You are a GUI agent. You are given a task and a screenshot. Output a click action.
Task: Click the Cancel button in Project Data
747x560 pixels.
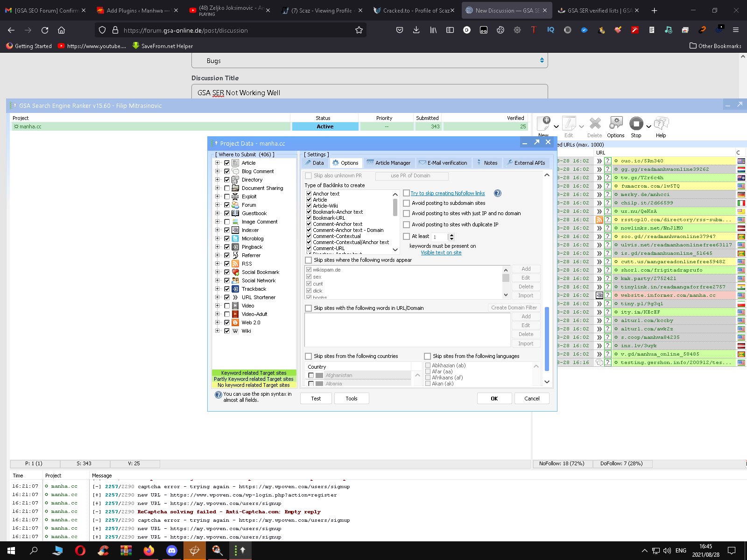click(x=532, y=399)
